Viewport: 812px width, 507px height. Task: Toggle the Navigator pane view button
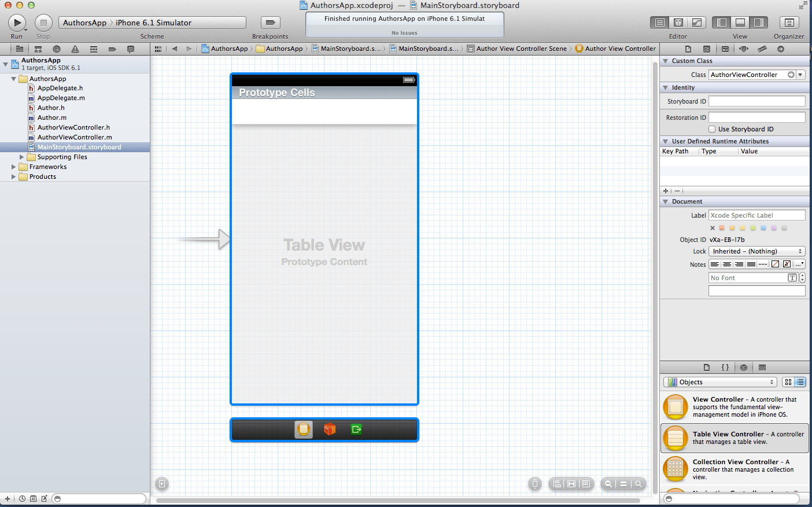point(722,23)
